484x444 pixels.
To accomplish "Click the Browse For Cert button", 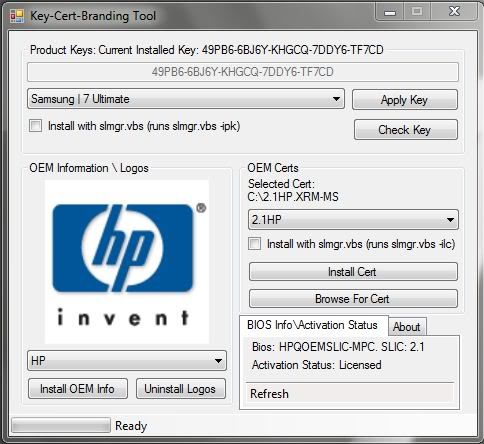I will pyautogui.click(x=353, y=299).
